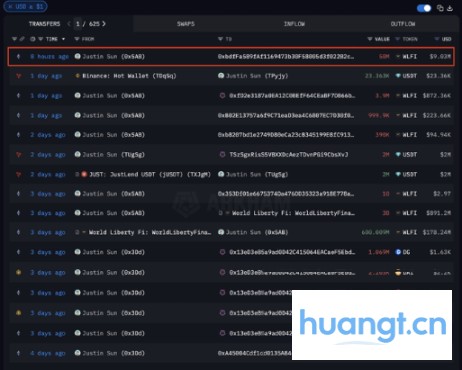Edit the page number field showing 1
This screenshot has height=370, width=462.
pyautogui.click(x=78, y=24)
